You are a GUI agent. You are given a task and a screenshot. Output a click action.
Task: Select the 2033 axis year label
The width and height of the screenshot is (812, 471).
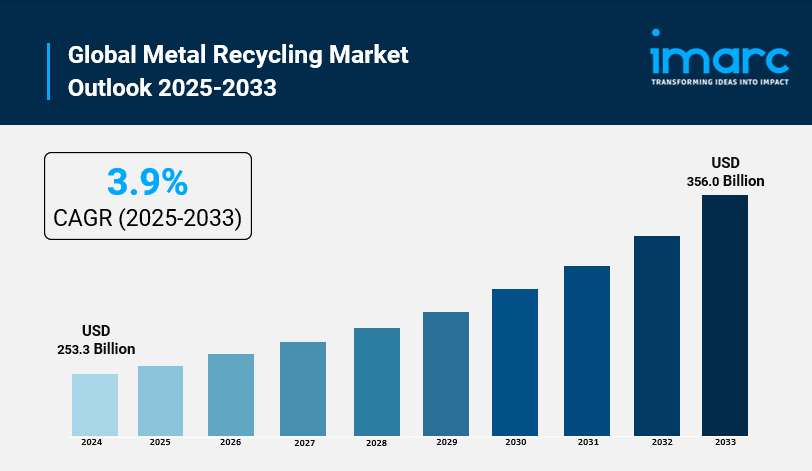point(725,442)
